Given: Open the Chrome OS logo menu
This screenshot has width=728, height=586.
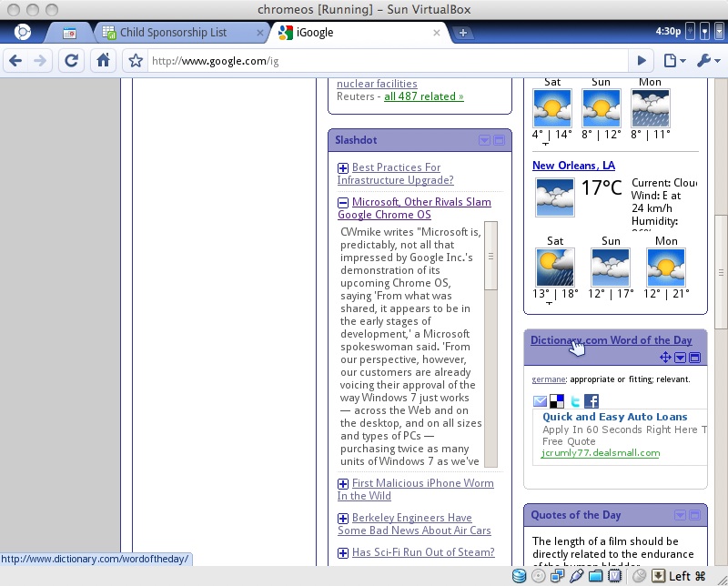Looking at the screenshot, I should (x=22, y=32).
